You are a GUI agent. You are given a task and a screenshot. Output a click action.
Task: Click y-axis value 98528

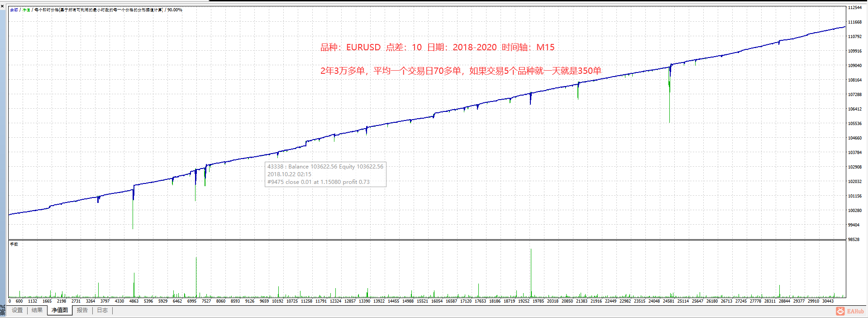854,240
